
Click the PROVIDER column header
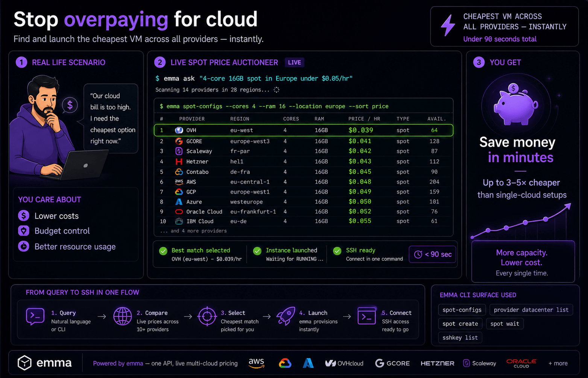point(192,119)
